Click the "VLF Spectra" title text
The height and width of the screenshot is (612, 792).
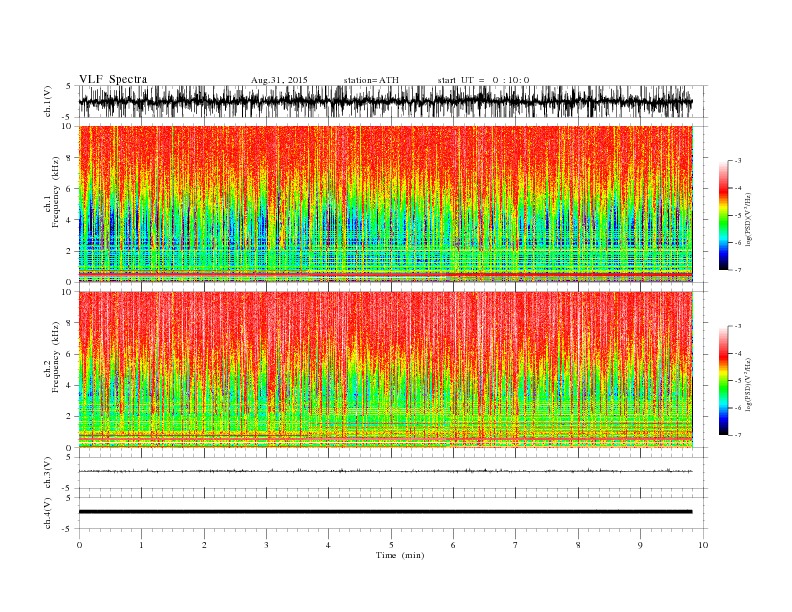click(113, 79)
